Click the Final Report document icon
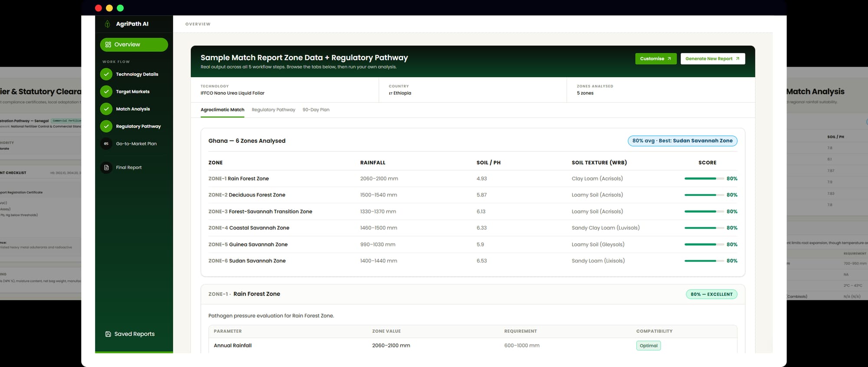 click(106, 167)
